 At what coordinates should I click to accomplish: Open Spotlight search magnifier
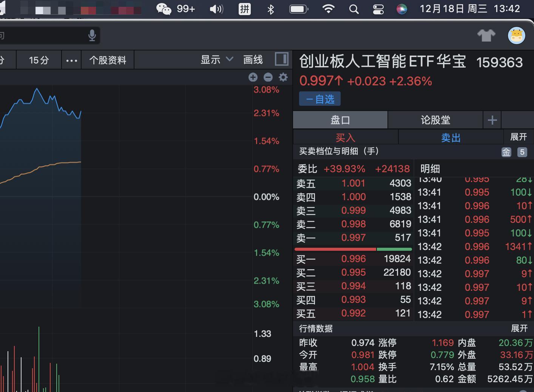[354, 9]
